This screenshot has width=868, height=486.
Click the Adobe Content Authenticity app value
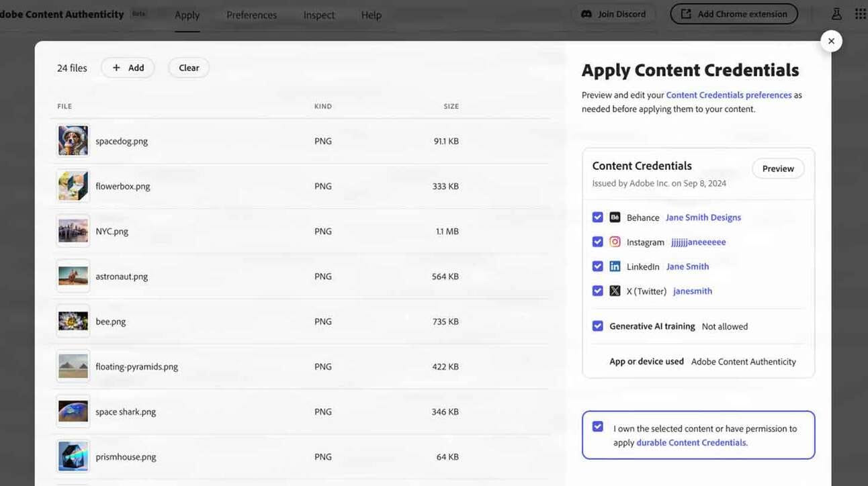[744, 361]
